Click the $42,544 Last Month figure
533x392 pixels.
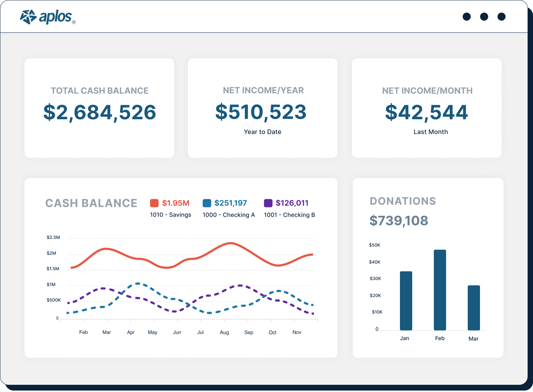point(427,112)
